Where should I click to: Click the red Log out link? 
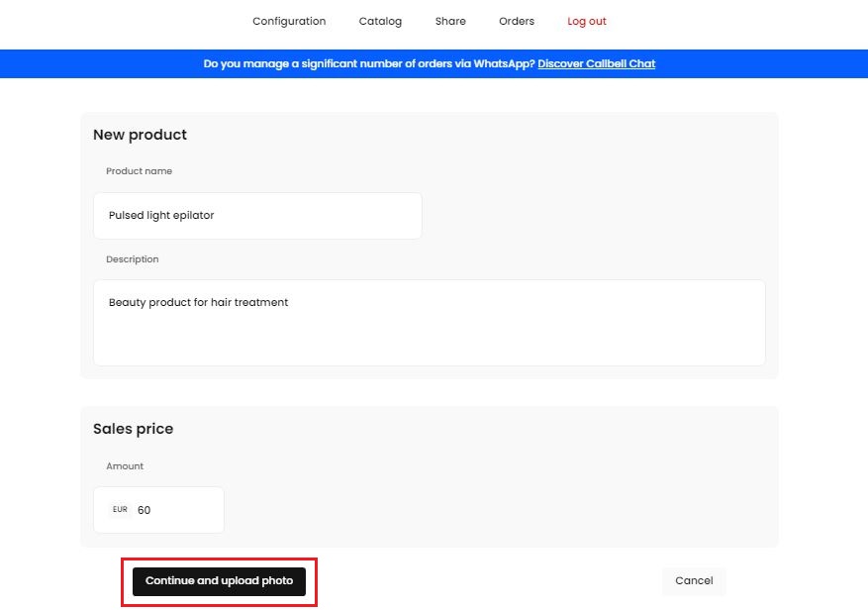[587, 22]
